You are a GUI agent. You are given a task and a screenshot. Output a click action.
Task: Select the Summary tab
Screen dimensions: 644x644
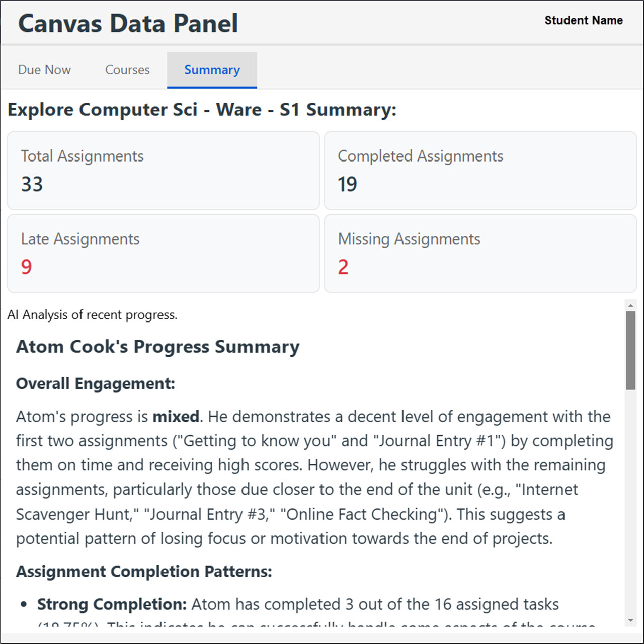(212, 70)
